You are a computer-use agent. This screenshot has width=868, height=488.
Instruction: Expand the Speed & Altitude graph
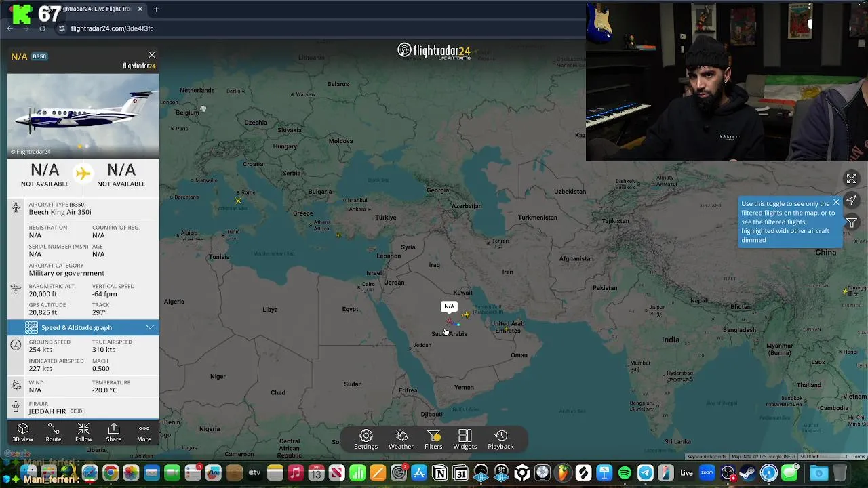click(x=83, y=327)
